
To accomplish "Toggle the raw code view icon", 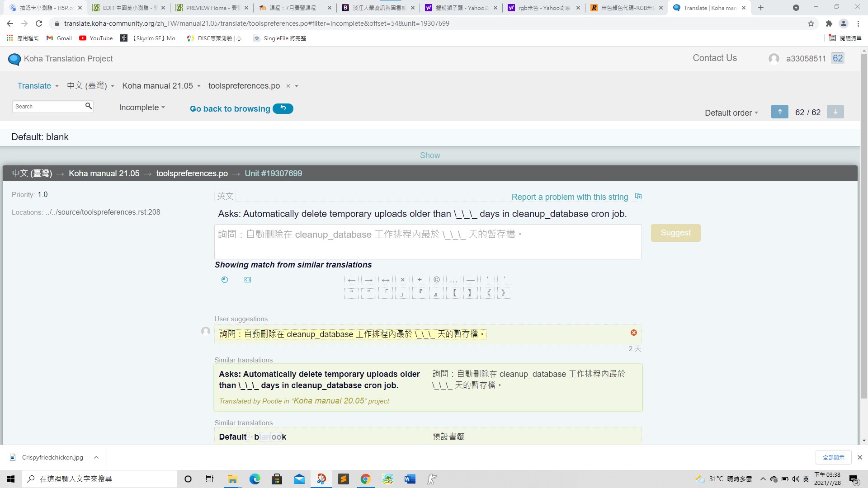I will [248, 280].
